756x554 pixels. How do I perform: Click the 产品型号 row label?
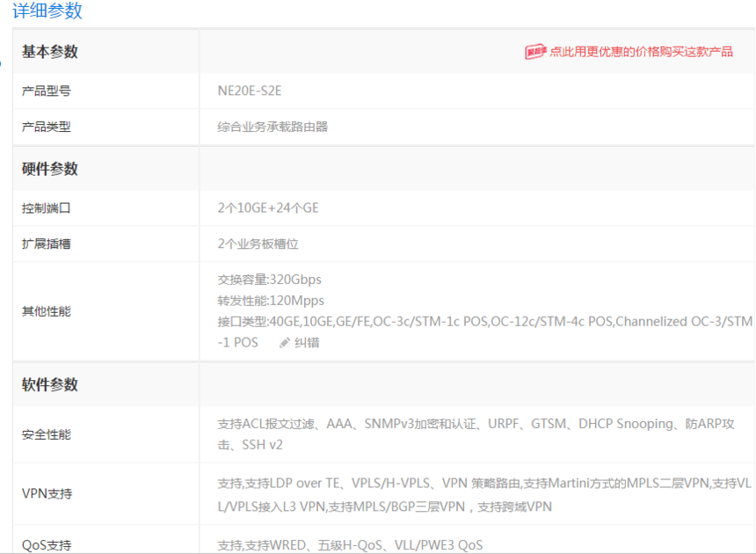(47, 91)
